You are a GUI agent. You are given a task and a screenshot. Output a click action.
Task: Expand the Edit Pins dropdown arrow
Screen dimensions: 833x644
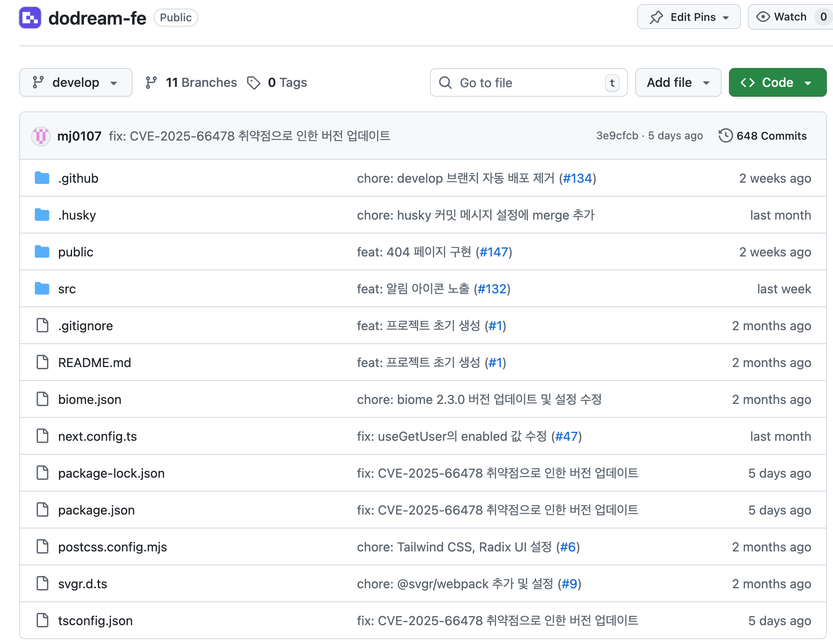click(x=726, y=18)
